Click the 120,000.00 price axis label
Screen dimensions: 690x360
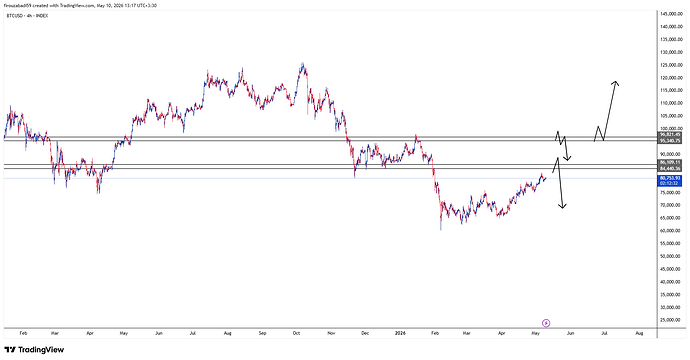[x=671, y=78]
